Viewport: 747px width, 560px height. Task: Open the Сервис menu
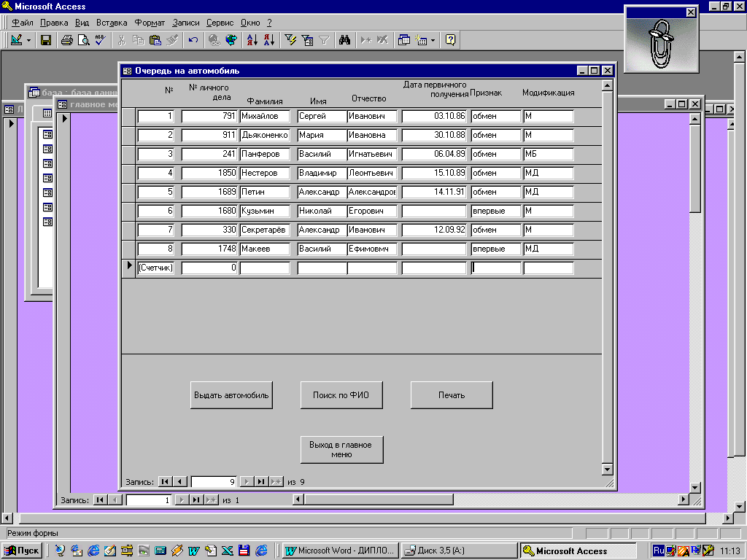(x=220, y=23)
